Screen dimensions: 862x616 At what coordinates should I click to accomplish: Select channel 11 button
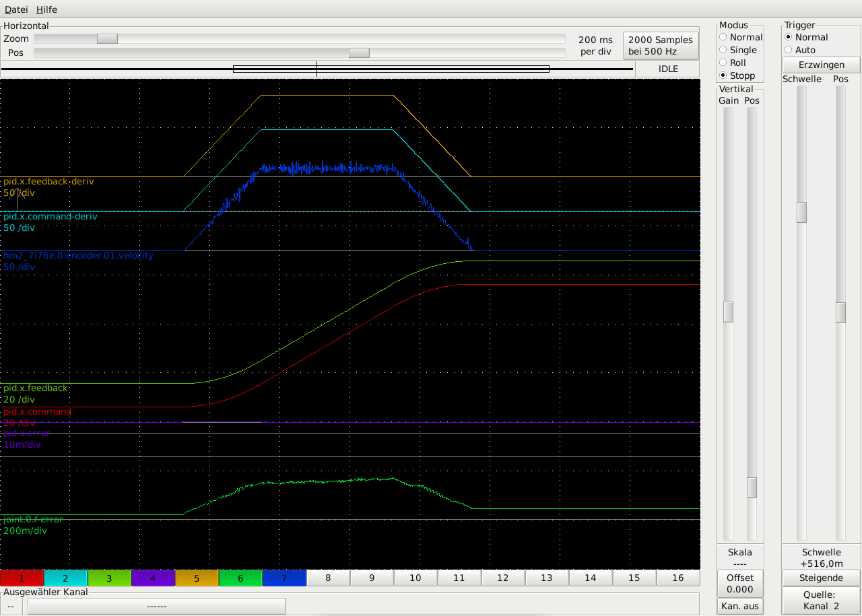coord(459,578)
